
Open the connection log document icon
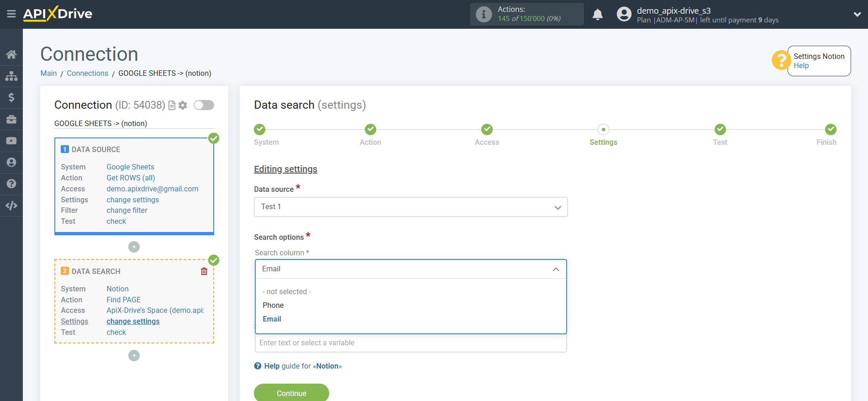pos(172,106)
